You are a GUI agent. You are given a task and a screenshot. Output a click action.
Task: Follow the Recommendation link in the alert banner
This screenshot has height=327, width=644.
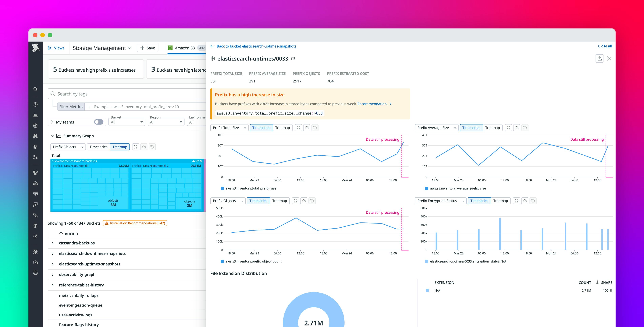pos(372,104)
